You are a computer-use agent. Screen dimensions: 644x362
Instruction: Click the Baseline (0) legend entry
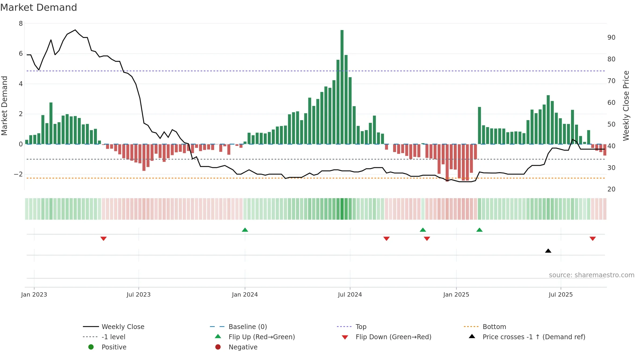[x=238, y=327]
